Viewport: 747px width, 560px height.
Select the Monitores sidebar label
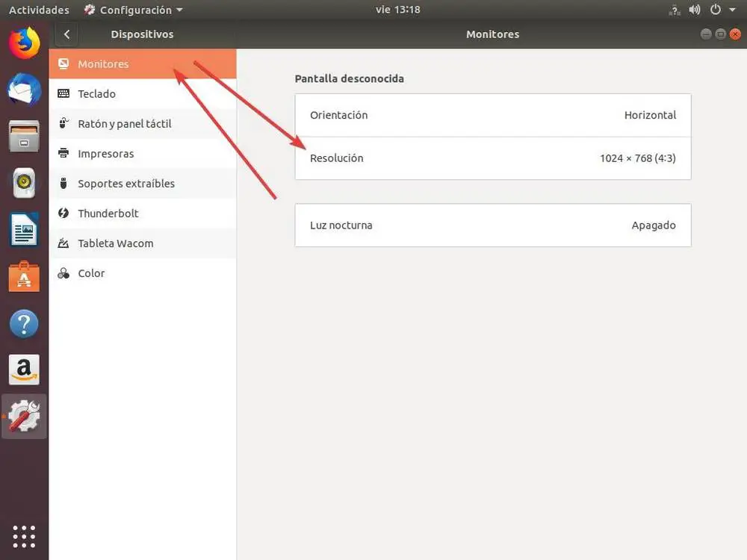pyautogui.click(x=103, y=63)
